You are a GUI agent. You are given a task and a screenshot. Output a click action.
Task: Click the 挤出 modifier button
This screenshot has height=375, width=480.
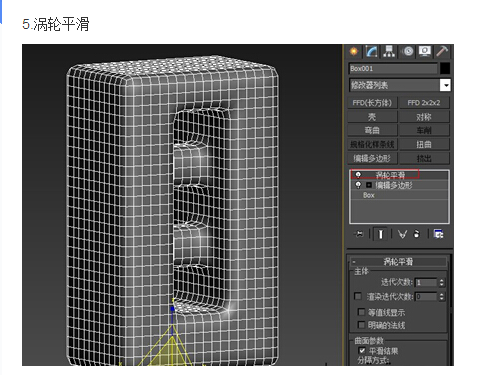click(424, 158)
